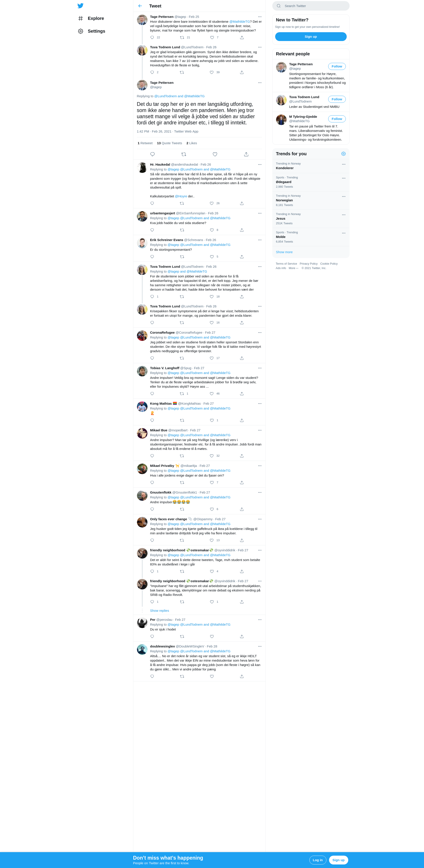Show more trends
This screenshot has height=868, width=424.
click(x=284, y=252)
